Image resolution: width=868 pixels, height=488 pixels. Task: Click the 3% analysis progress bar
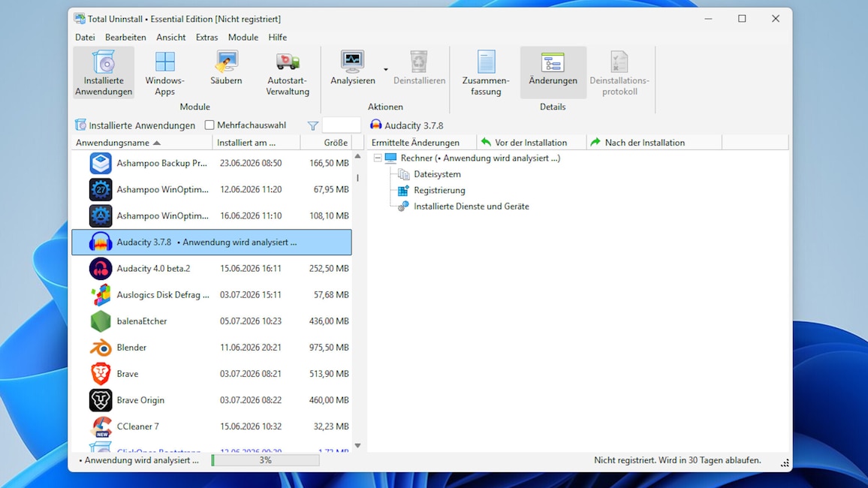[x=265, y=460]
